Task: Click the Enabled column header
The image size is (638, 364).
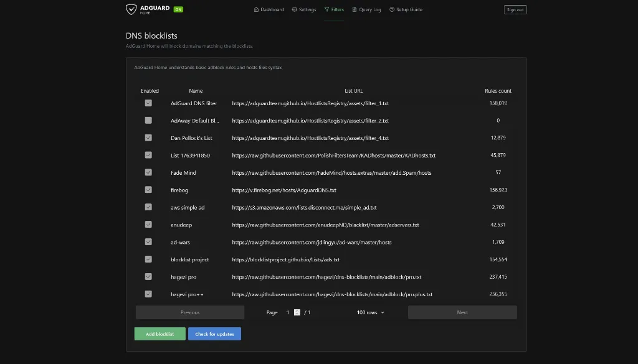Action: coord(150,91)
